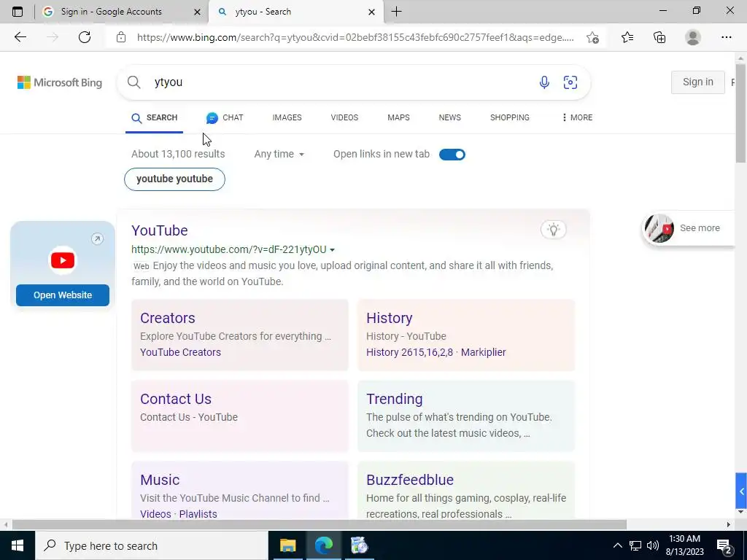Open Edge Settings and more menu
Image resolution: width=747 pixels, height=560 pixels.
[726, 37]
